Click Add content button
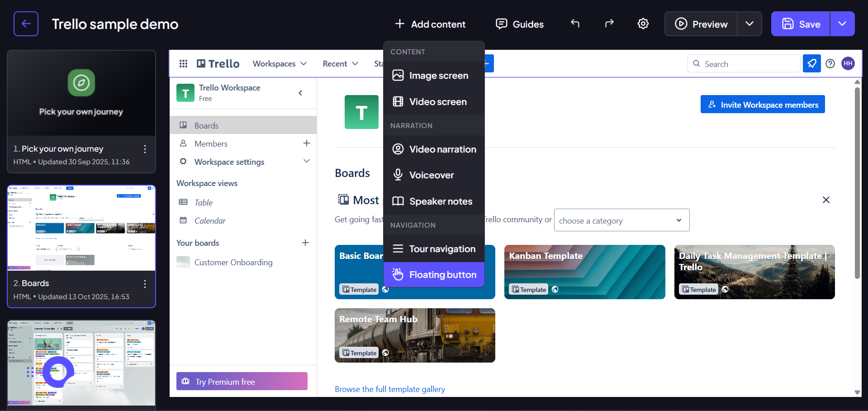868x411 pixels. point(430,24)
